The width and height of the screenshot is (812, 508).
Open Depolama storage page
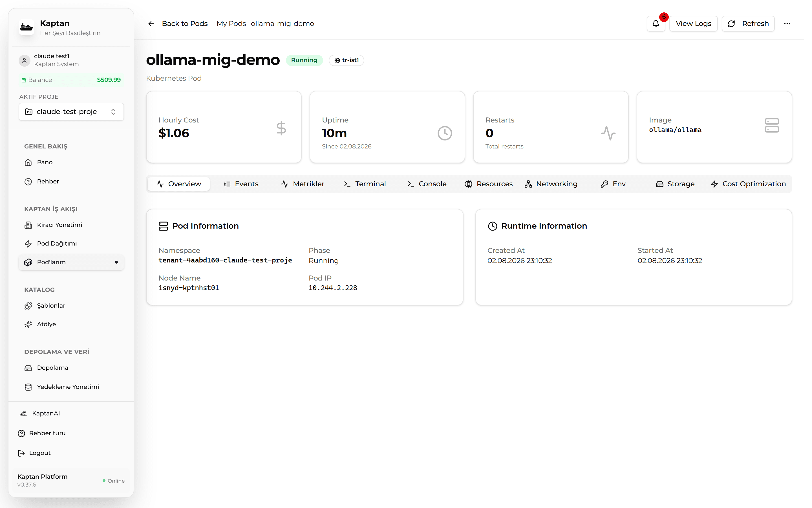[x=71, y=368]
